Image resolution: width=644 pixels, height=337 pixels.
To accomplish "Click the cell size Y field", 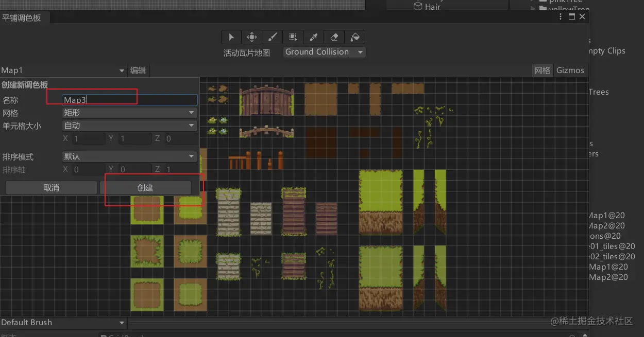I will coord(135,138).
